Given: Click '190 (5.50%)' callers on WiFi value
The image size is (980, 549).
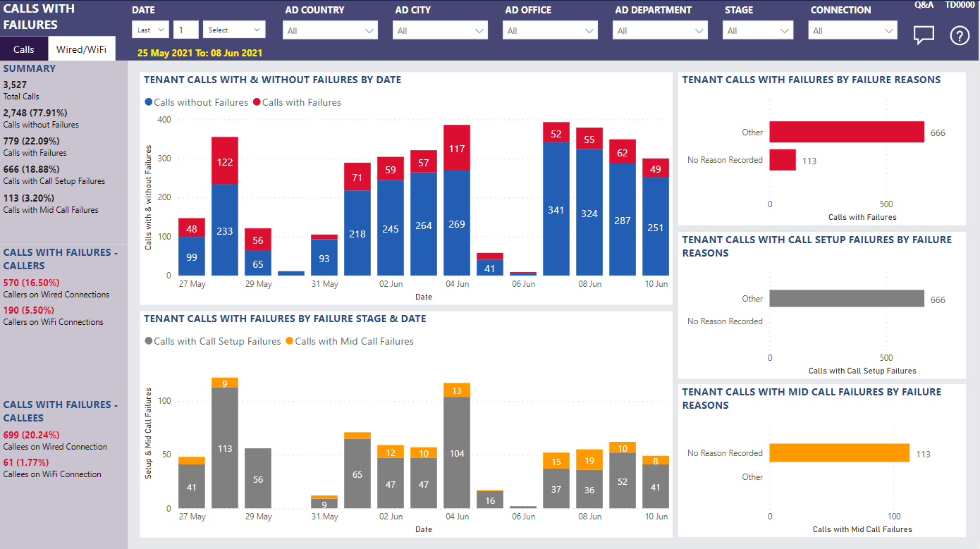Looking at the screenshot, I should pos(28,310).
